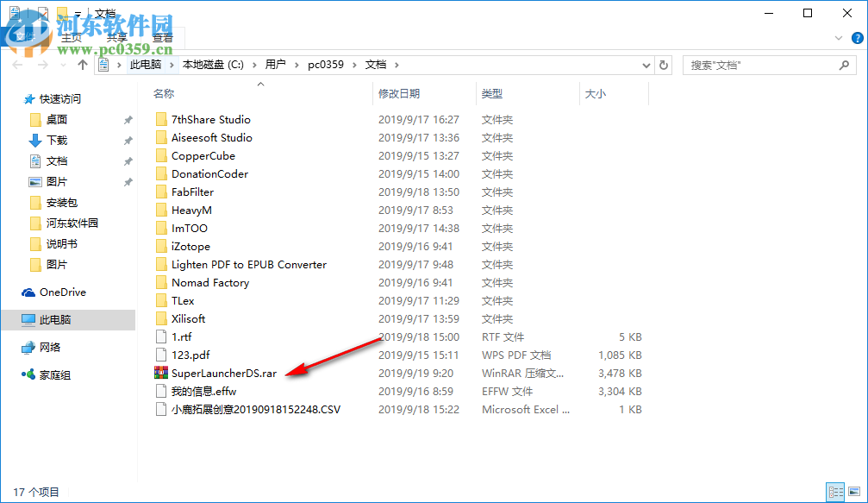Navigate up using the up arrow

point(81,64)
